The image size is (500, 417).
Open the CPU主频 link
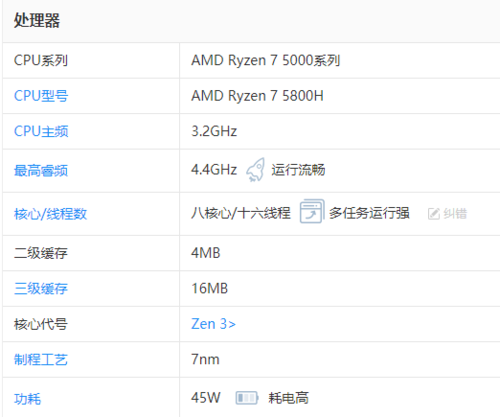tap(41, 131)
